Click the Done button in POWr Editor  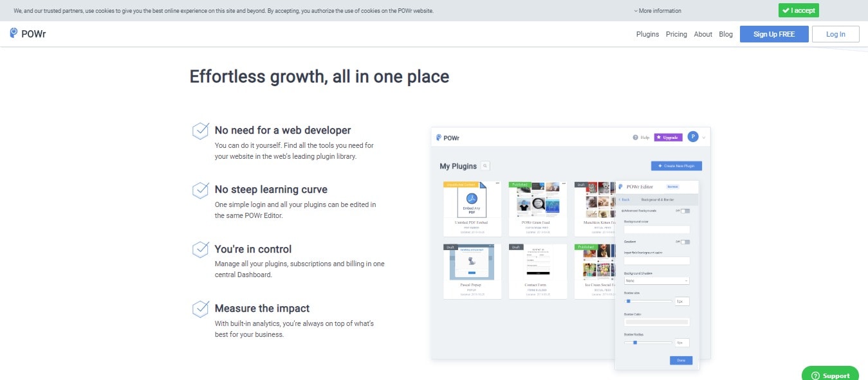pos(681,360)
